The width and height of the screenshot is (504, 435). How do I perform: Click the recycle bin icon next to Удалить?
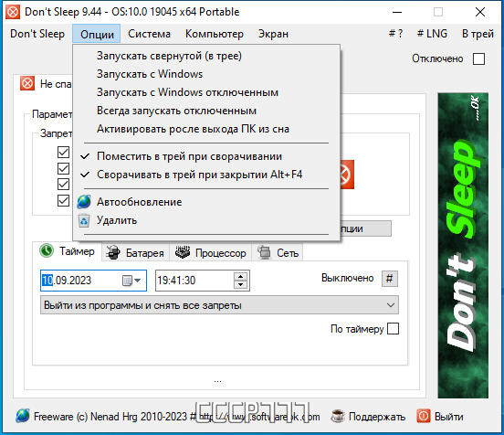84,220
